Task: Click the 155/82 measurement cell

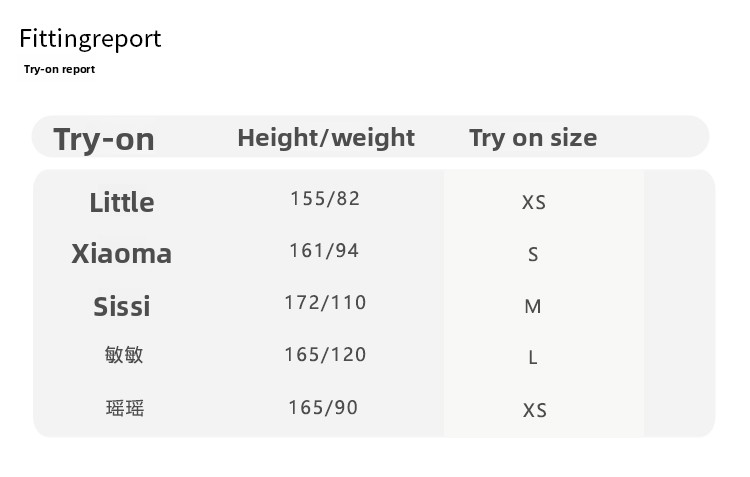Action: [325, 199]
